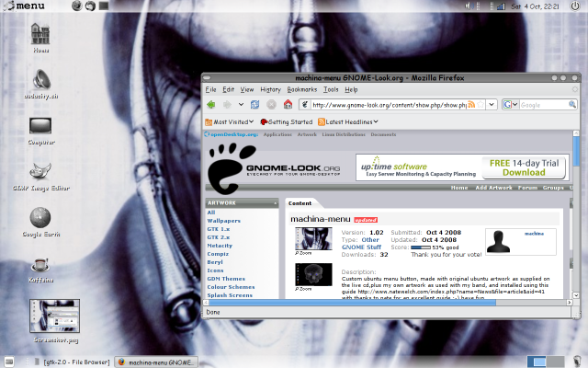Open the GNOME Stuff category link
The image size is (588, 368).
click(361, 247)
